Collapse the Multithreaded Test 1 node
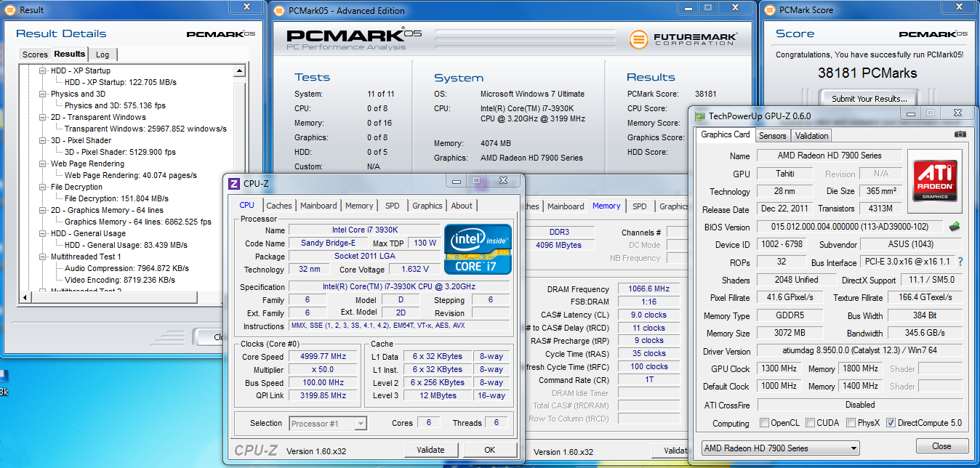 tap(43, 257)
